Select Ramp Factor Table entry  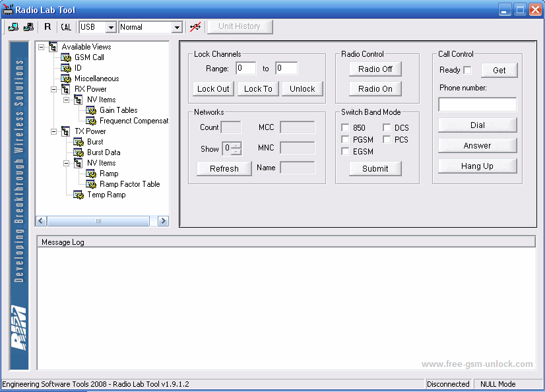coord(129,184)
